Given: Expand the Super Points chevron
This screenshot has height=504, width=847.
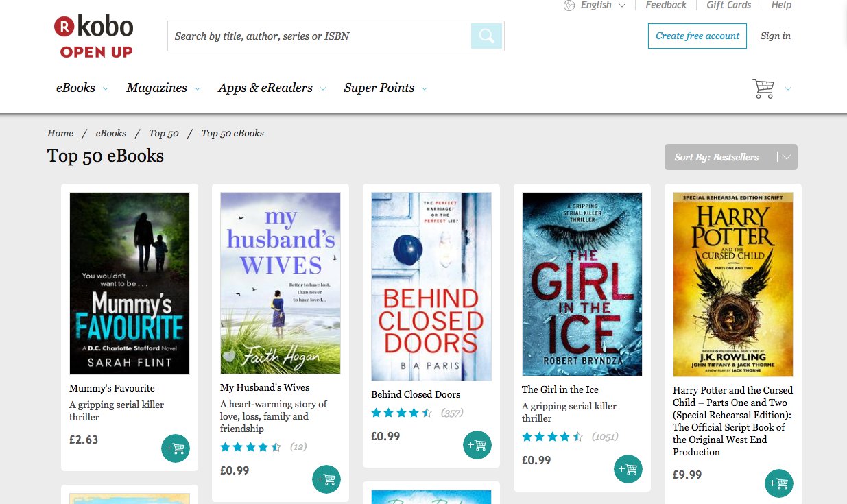Looking at the screenshot, I should coord(425,88).
